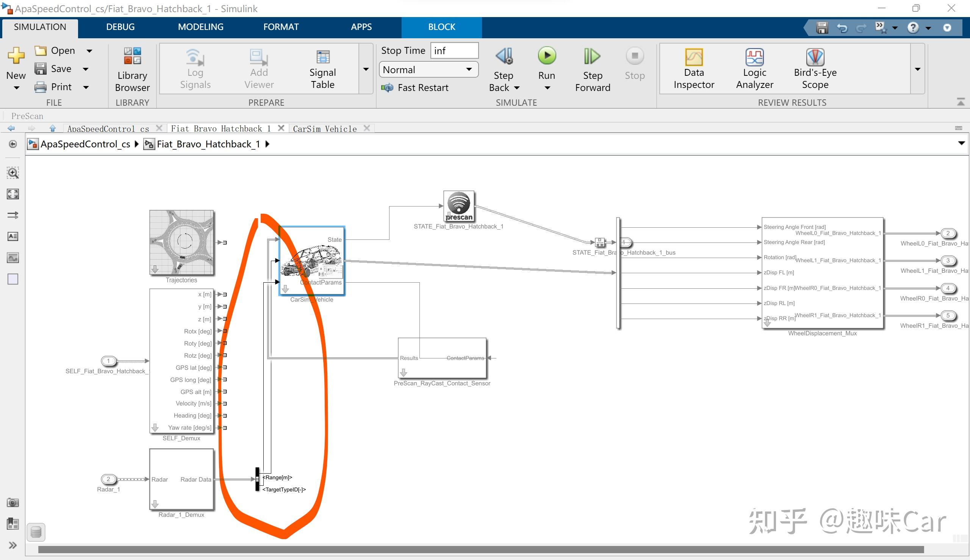Click Fit to View icon in palette

(13, 194)
